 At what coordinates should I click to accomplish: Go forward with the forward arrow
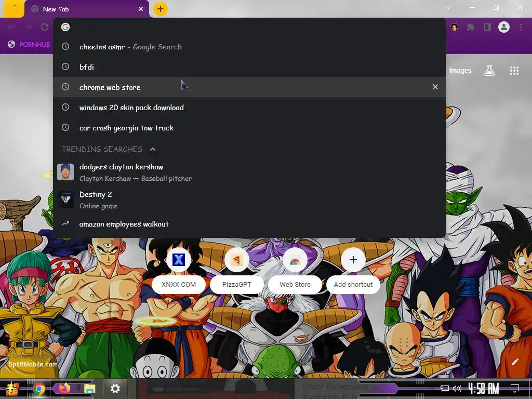tap(28, 27)
